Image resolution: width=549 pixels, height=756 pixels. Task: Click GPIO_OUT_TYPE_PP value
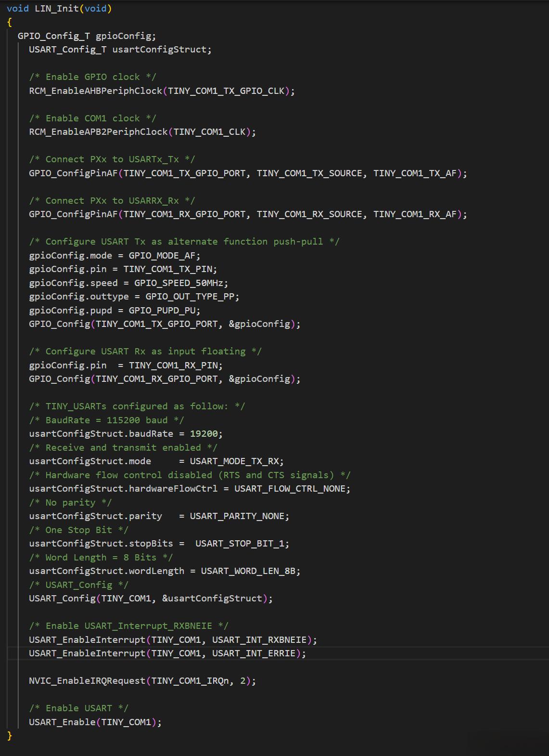(x=190, y=297)
